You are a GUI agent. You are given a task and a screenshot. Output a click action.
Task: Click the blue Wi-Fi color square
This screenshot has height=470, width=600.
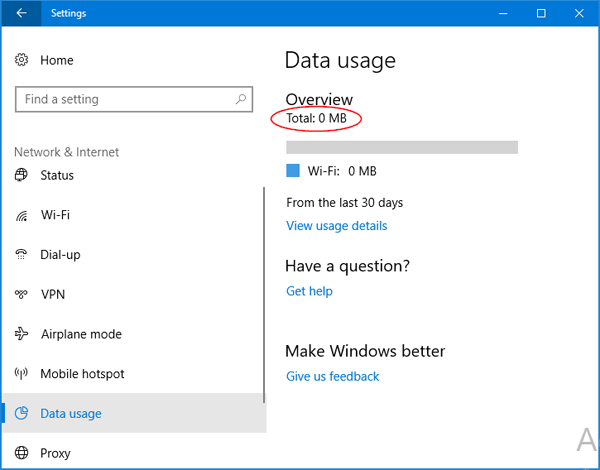click(293, 171)
